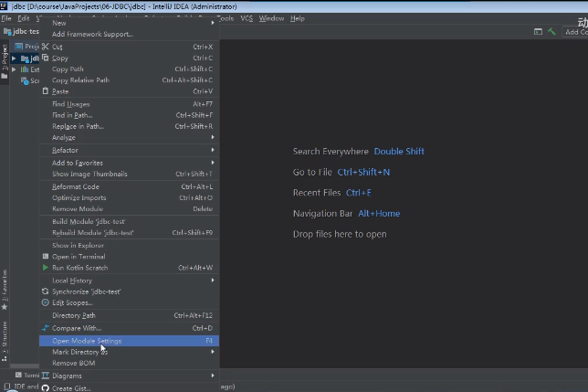Viewport: 588px width, 392px height.
Task: Open the Local History submenu
Action: point(130,281)
